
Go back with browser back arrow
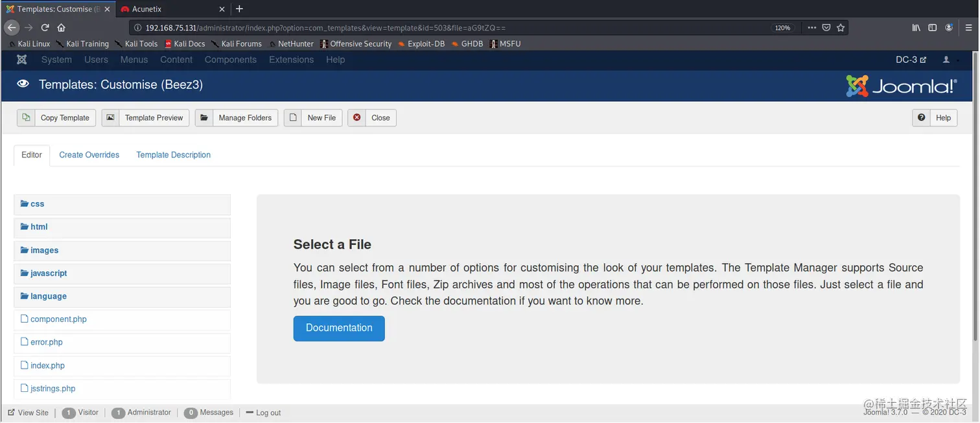[x=12, y=28]
